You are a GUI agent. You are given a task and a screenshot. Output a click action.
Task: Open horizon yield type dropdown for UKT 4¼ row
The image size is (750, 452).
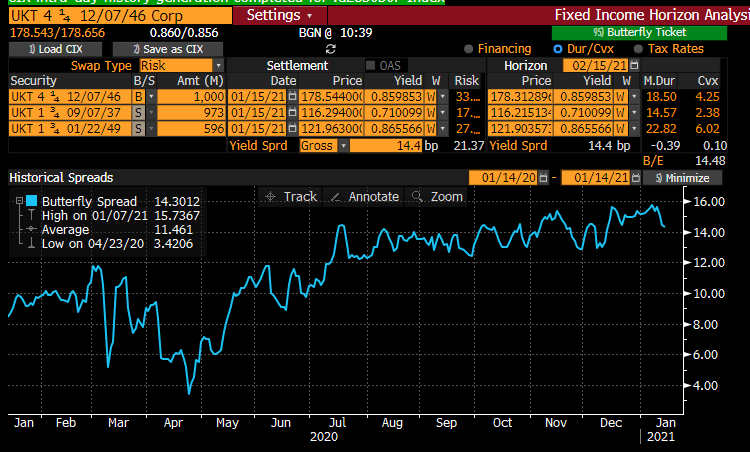tap(634, 97)
